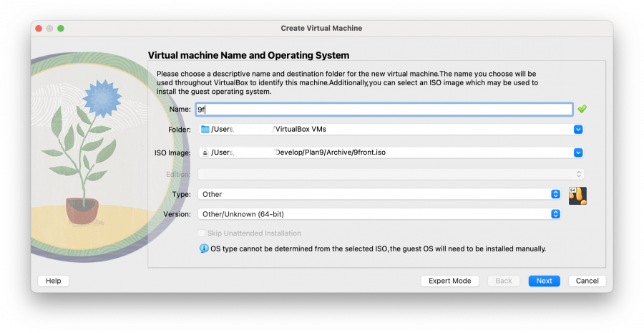The height and width of the screenshot is (333, 644).
Task: Click the green checkmark beside the Name field
Action: click(582, 109)
